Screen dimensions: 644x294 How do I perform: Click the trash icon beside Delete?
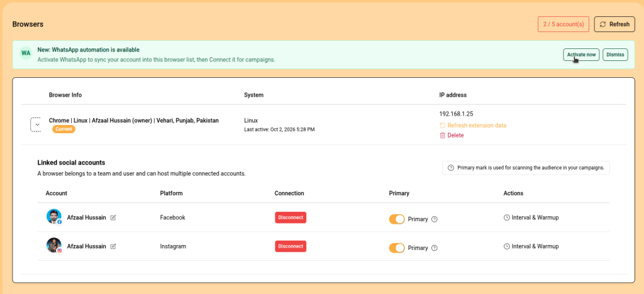pos(442,135)
